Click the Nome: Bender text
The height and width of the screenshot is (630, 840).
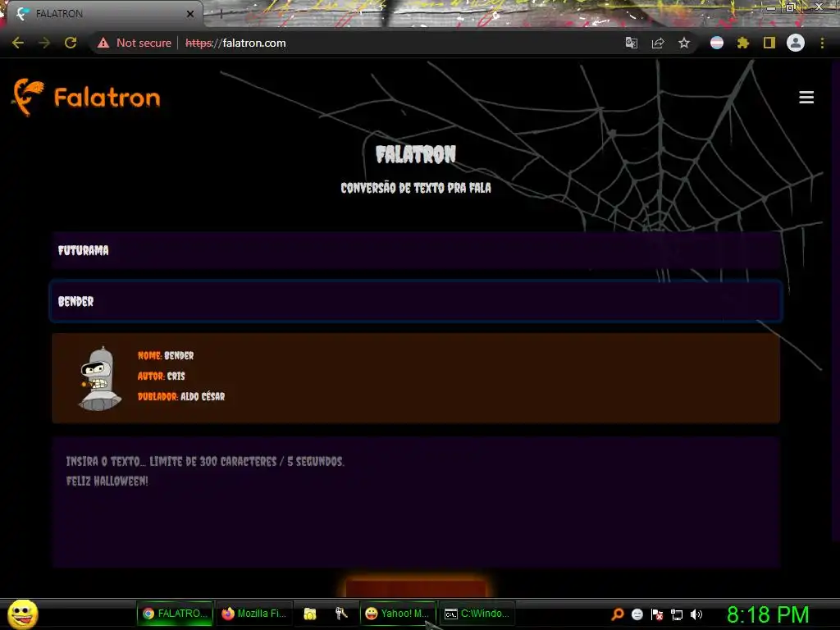click(x=166, y=356)
